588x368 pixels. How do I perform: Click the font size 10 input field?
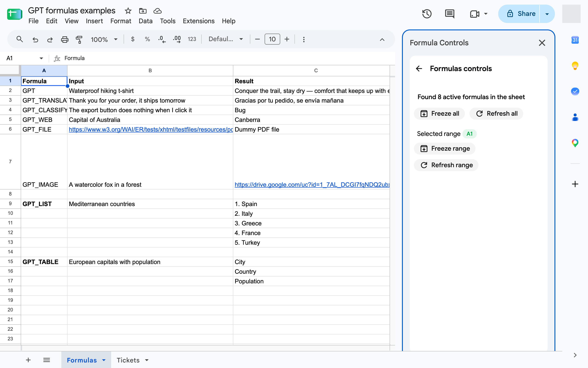pos(272,39)
